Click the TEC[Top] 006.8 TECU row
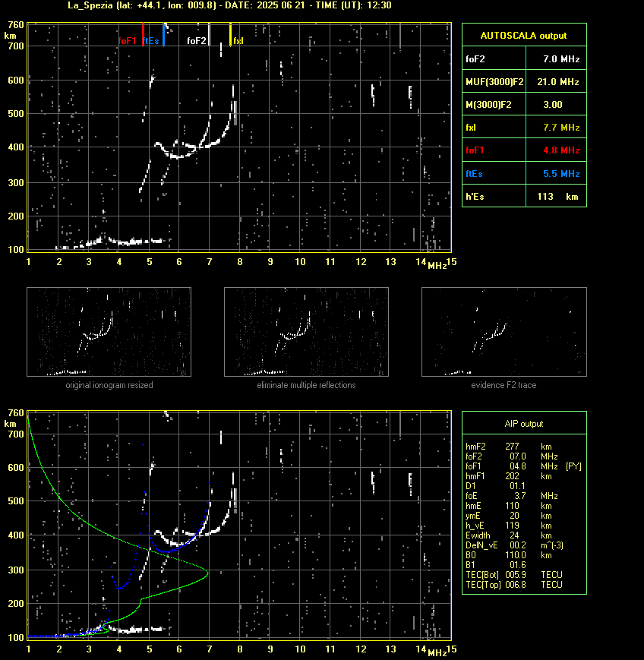This screenshot has height=660, width=644. click(x=514, y=585)
